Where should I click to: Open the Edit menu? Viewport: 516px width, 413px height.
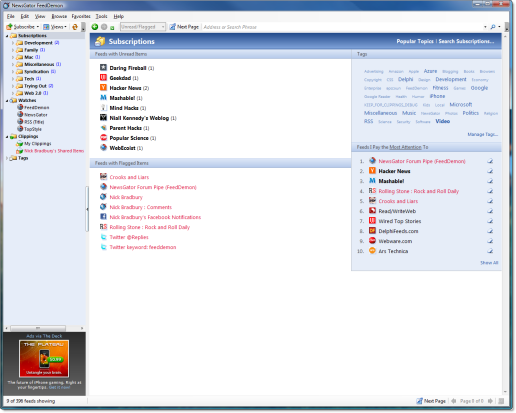click(x=25, y=16)
